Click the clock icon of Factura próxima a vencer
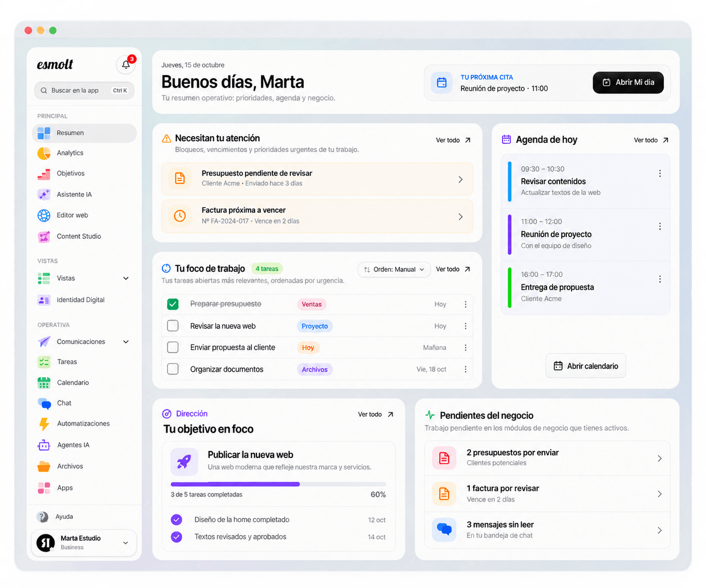Image resolution: width=706 pixels, height=588 pixels. (180, 216)
